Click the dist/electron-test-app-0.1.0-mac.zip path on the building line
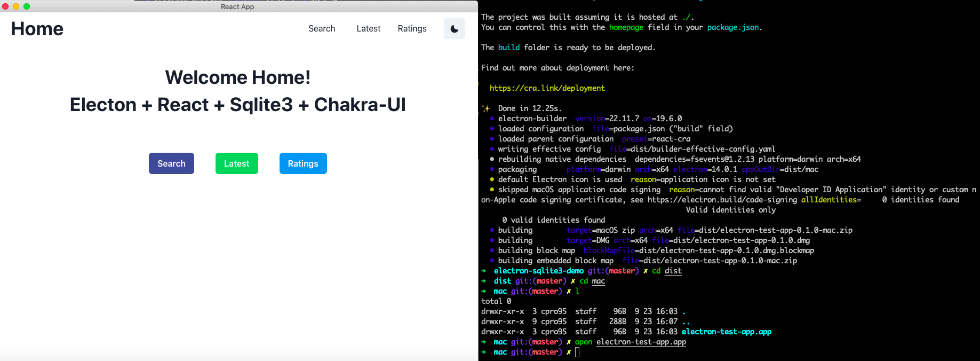The height and width of the screenshot is (361, 980). point(776,230)
